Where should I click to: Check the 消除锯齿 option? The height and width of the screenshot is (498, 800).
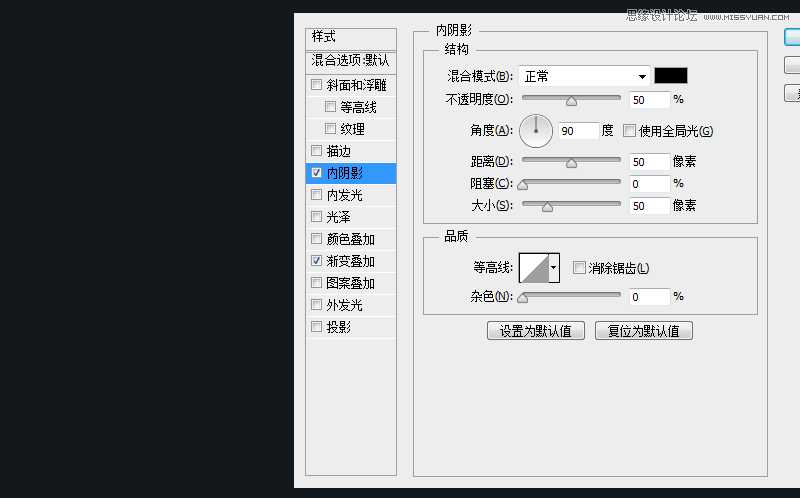click(x=579, y=267)
